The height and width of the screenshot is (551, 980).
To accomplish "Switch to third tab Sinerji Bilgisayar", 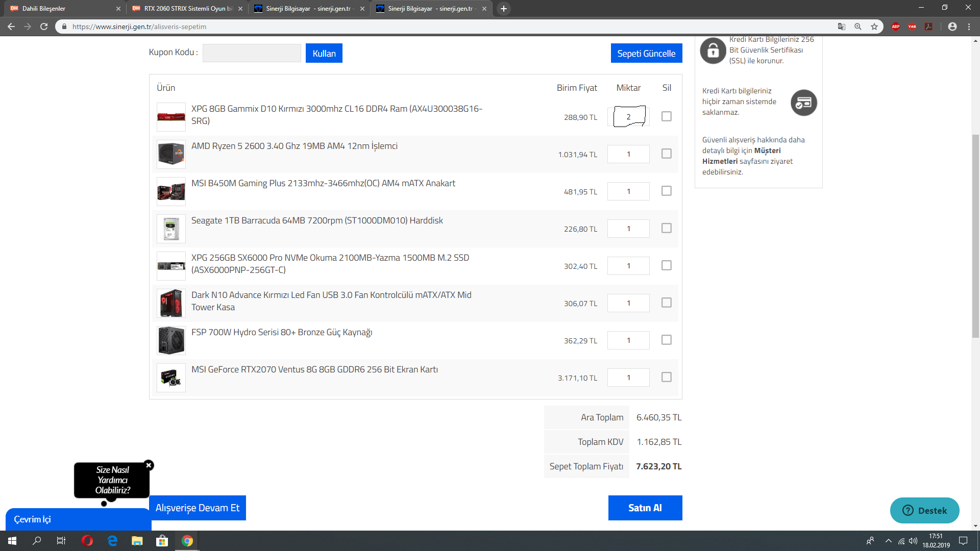I will (x=309, y=9).
